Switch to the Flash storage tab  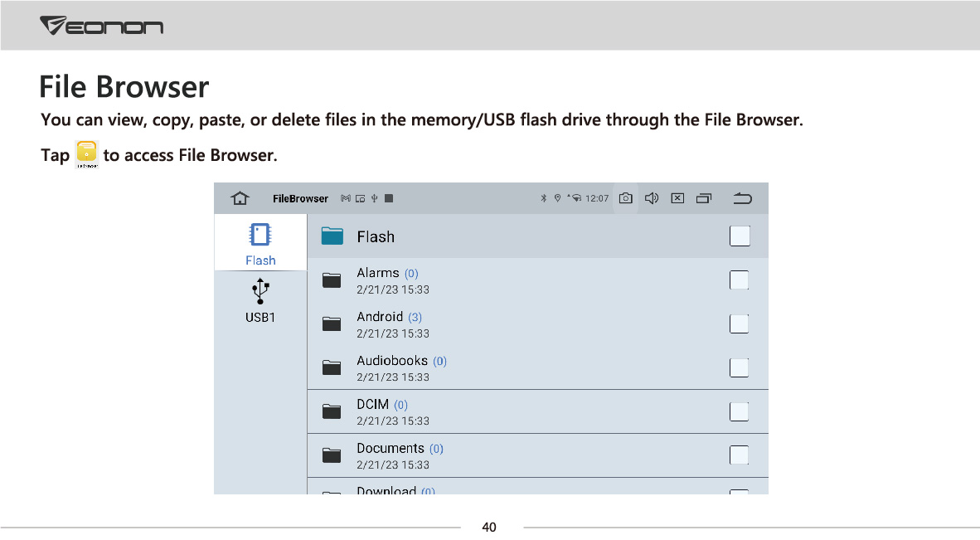pyautogui.click(x=260, y=244)
